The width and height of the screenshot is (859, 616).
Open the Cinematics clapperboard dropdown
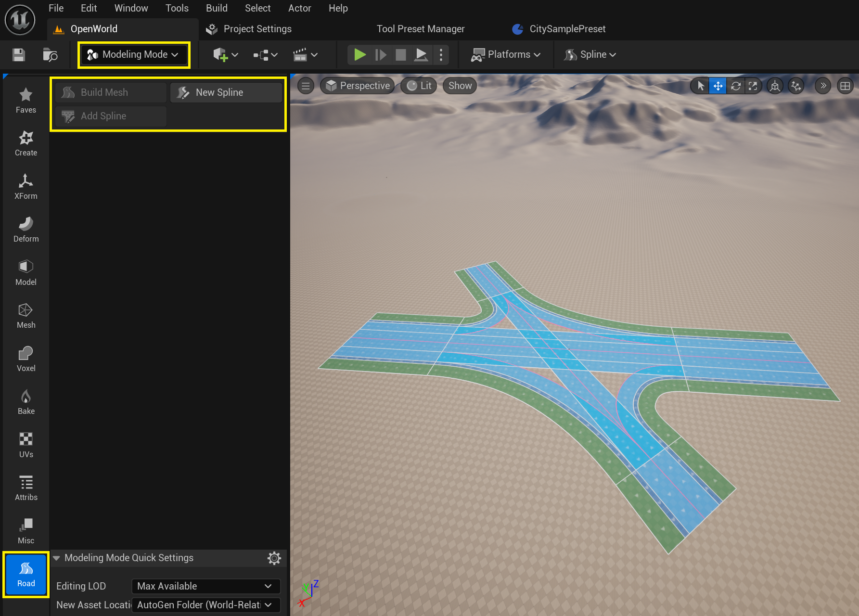click(x=305, y=55)
